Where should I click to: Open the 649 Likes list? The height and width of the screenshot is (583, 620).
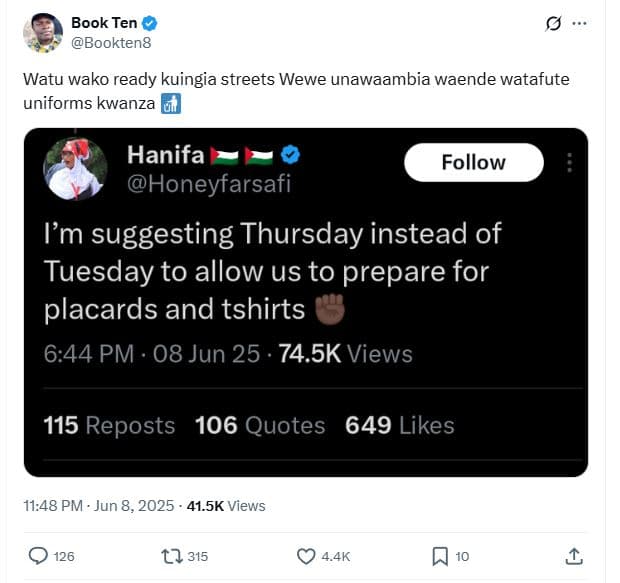[399, 425]
